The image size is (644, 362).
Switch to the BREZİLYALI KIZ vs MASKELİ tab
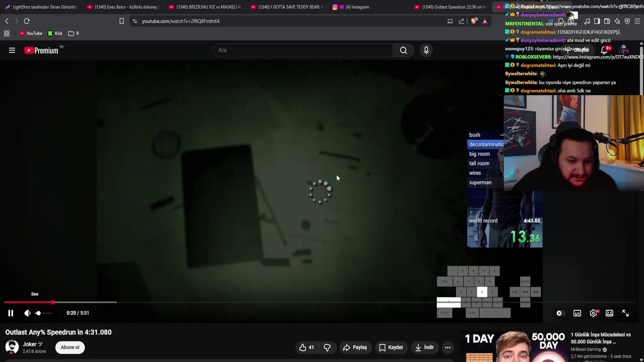[205, 7]
